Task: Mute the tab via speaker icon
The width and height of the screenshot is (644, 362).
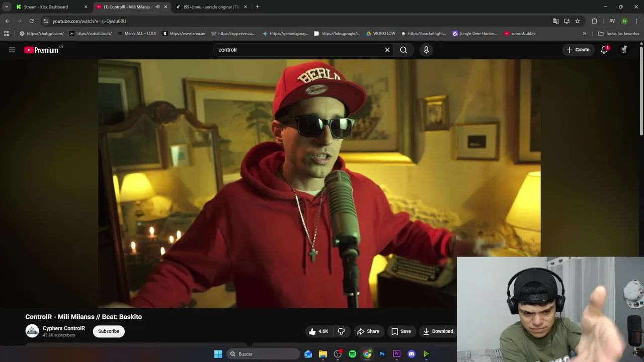Action: (x=157, y=7)
